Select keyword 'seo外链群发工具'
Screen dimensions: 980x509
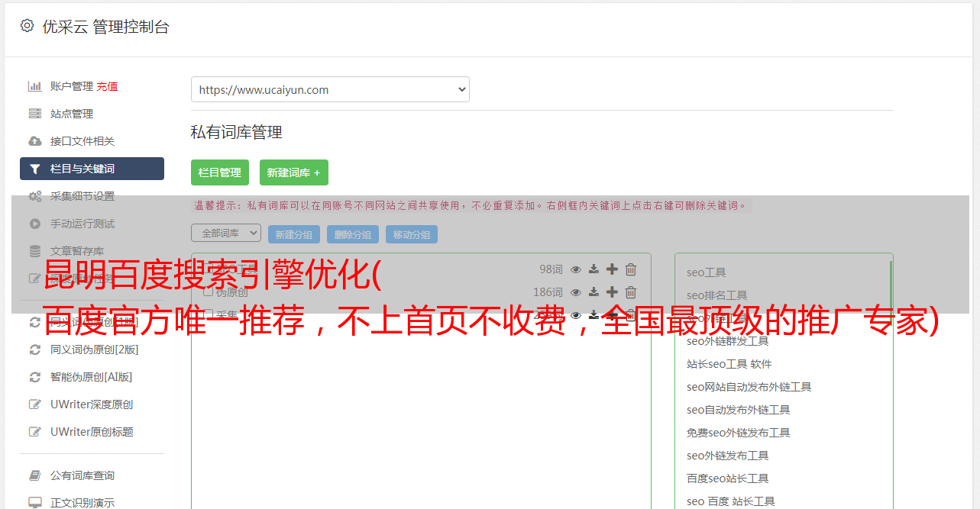point(727,341)
